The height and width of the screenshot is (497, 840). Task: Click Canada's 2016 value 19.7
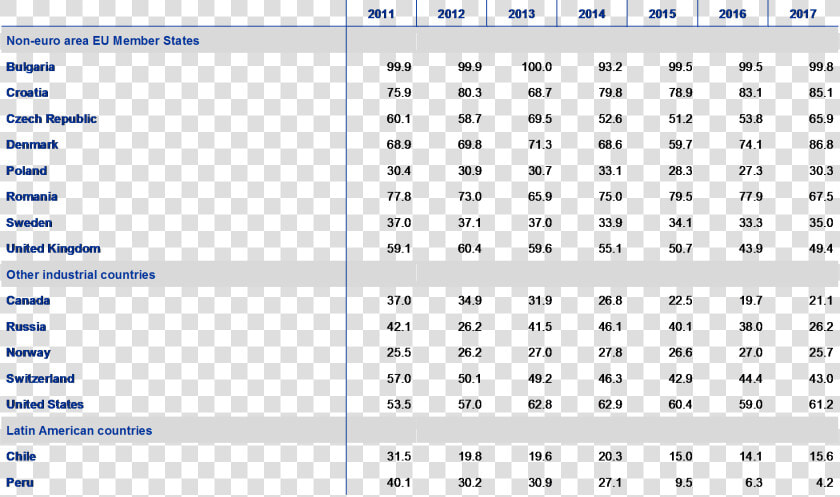tap(751, 300)
